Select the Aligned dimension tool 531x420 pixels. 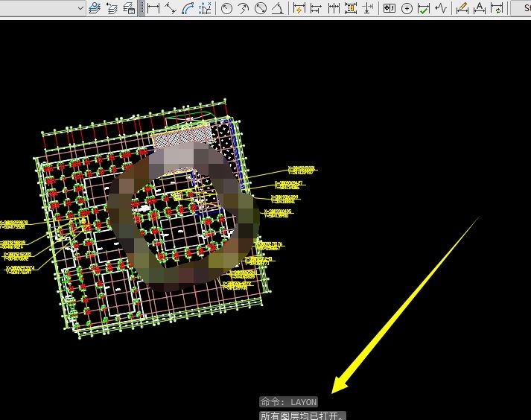coord(171,9)
